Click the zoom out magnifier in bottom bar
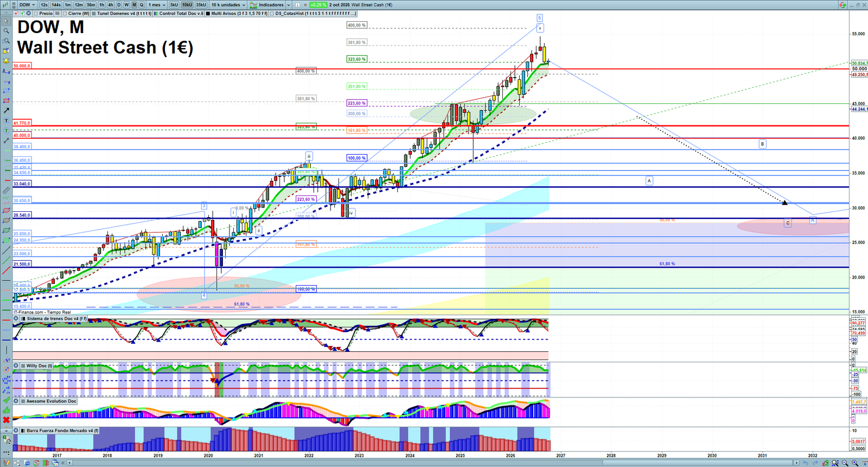868x467 pixels. [x=845, y=463]
